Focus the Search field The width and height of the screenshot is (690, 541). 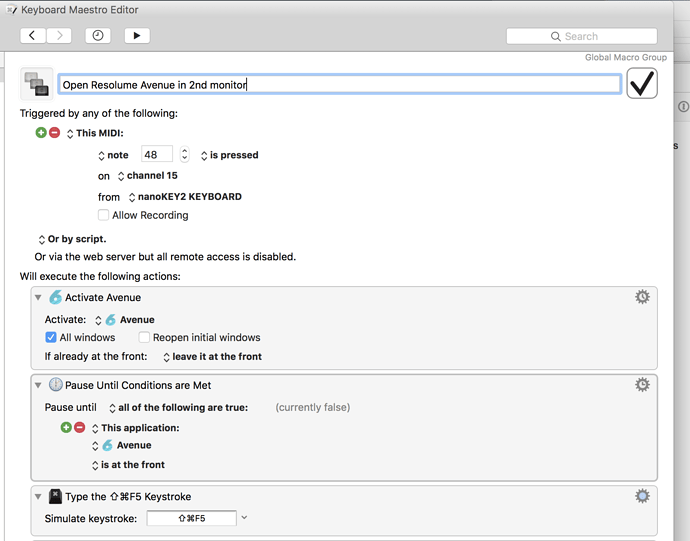click(x=581, y=36)
